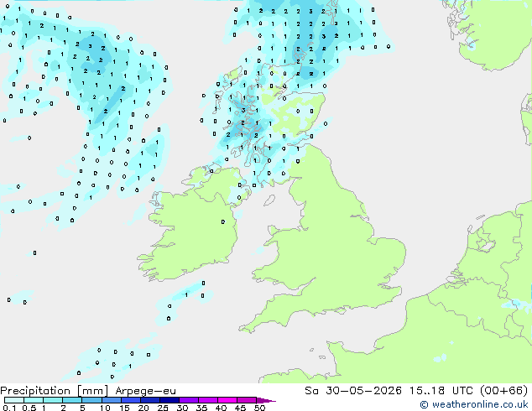Click the 0.5–1 mm legend color box
This screenshot has width=532, height=411.
coord(34,400)
